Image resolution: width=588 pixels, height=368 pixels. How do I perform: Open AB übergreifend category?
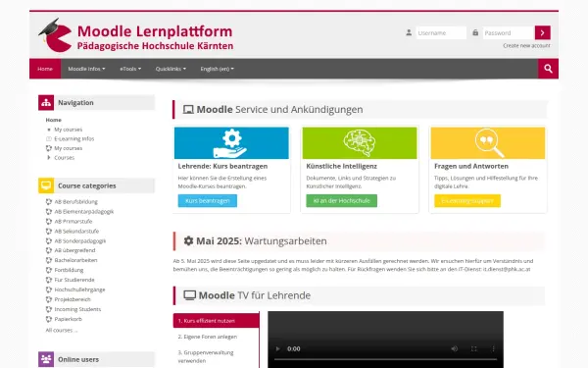tap(75, 250)
